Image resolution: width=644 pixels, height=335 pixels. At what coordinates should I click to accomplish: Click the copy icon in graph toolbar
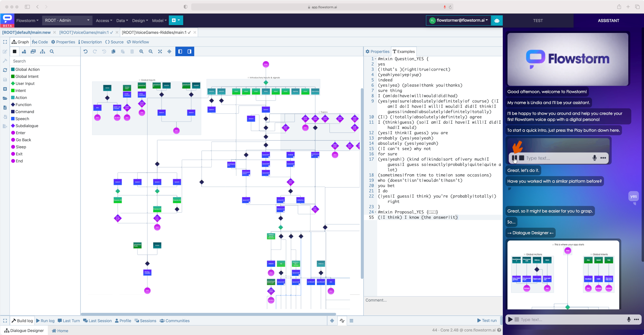(x=113, y=51)
